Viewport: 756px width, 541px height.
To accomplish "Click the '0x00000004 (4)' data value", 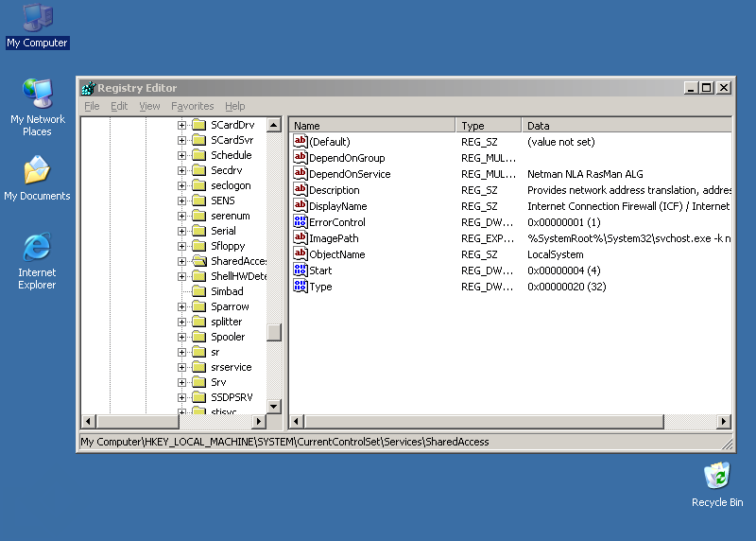I will click(563, 270).
